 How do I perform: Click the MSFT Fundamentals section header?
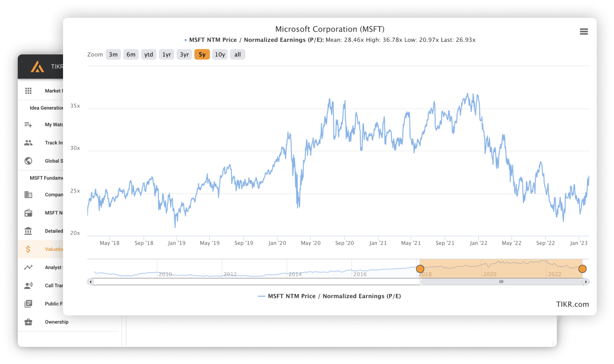tap(46, 178)
